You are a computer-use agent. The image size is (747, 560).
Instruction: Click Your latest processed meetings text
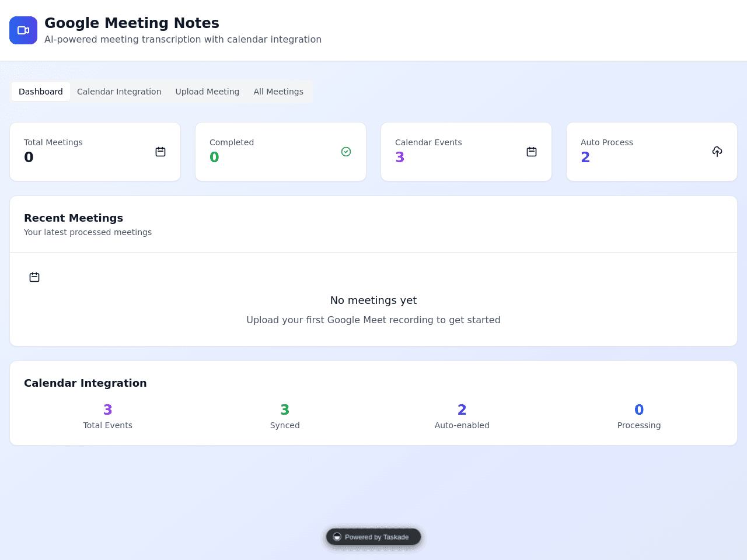click(88, 232)
